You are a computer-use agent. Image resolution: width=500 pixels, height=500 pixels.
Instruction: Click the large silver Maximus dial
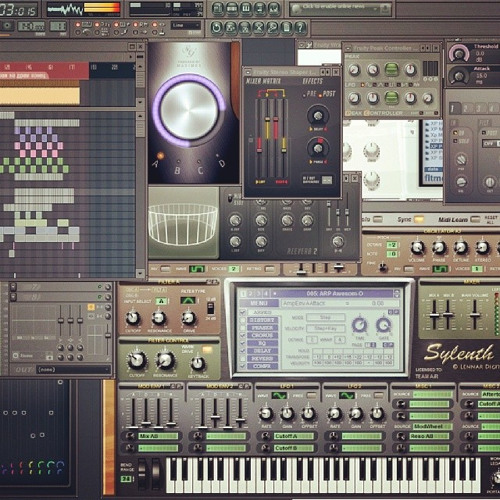[189, 110]
